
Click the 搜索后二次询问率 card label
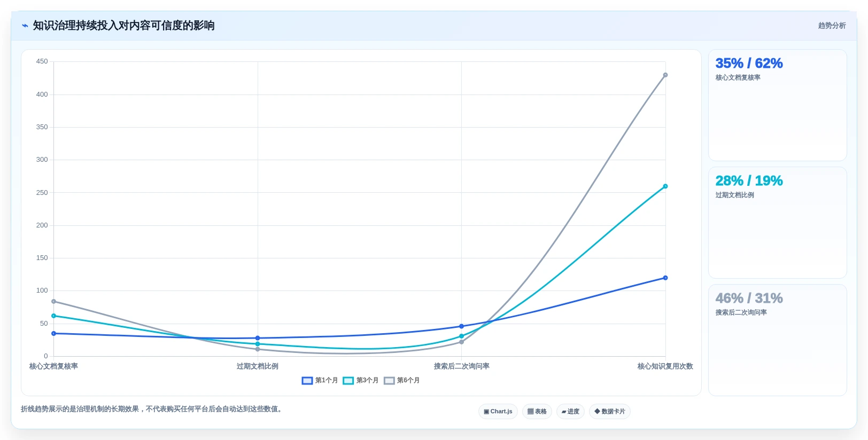tap(741, 312)
